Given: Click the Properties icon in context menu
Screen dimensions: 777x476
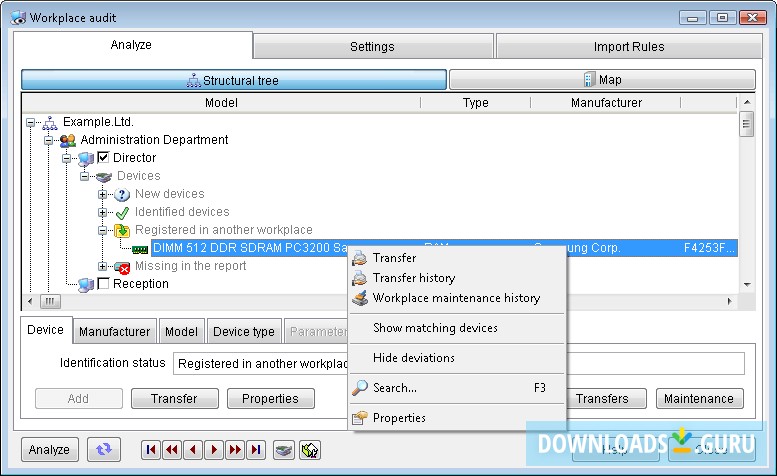Looking at the screenshot, I should [360, 418].
